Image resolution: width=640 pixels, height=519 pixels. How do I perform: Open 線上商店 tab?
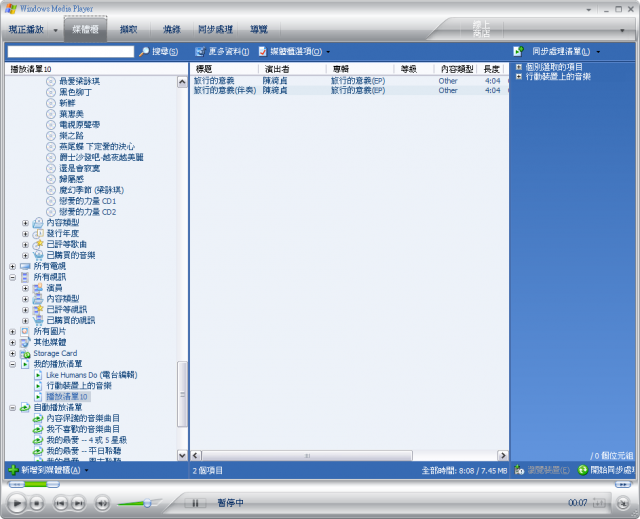481,29
